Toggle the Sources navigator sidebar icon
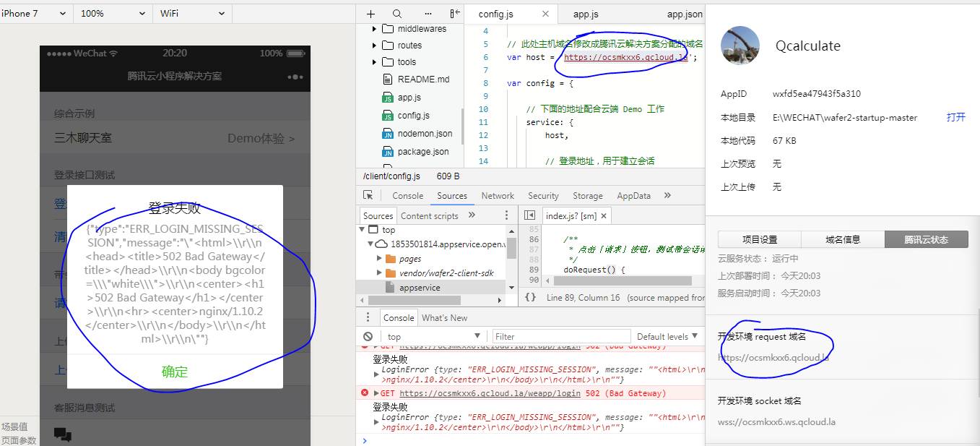 tap(529, 215)
